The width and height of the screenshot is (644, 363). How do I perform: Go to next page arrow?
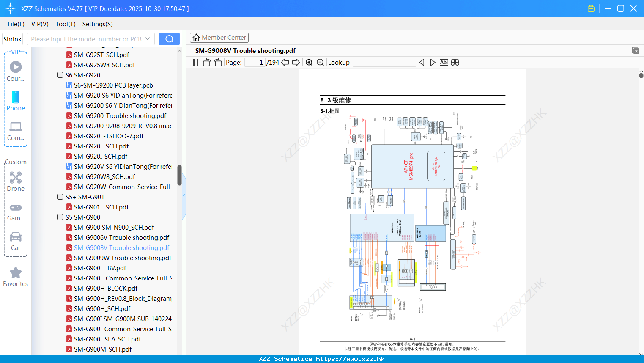[296, 63]
